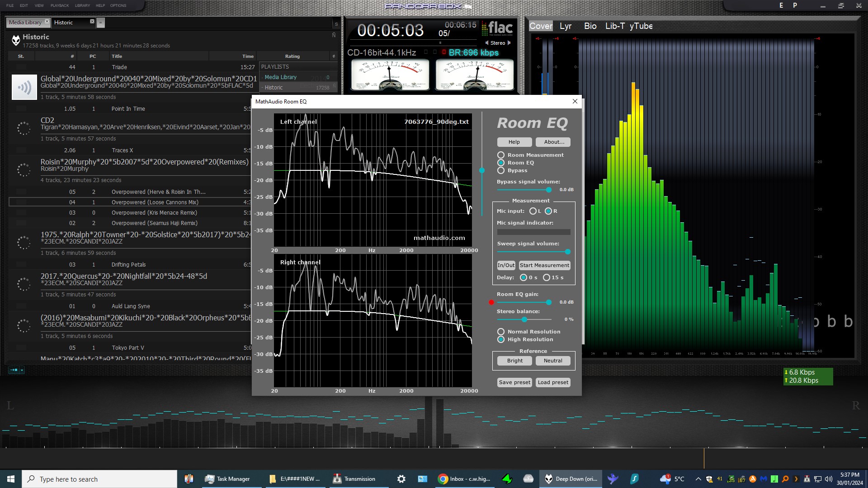Image resolution: width=868 pixels, height=488 pixels.
Task: Close the MathAudio Room EQ dialog
Action: tap(575, 101)
